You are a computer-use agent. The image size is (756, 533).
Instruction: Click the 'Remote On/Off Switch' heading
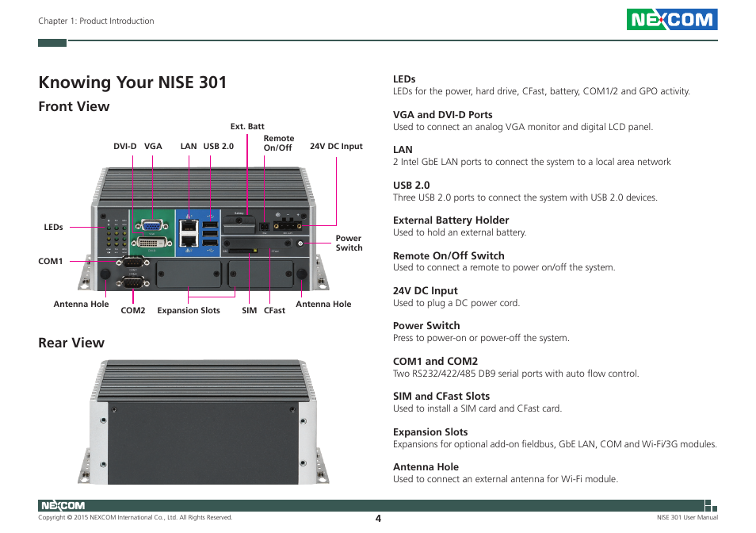[449, 255]
